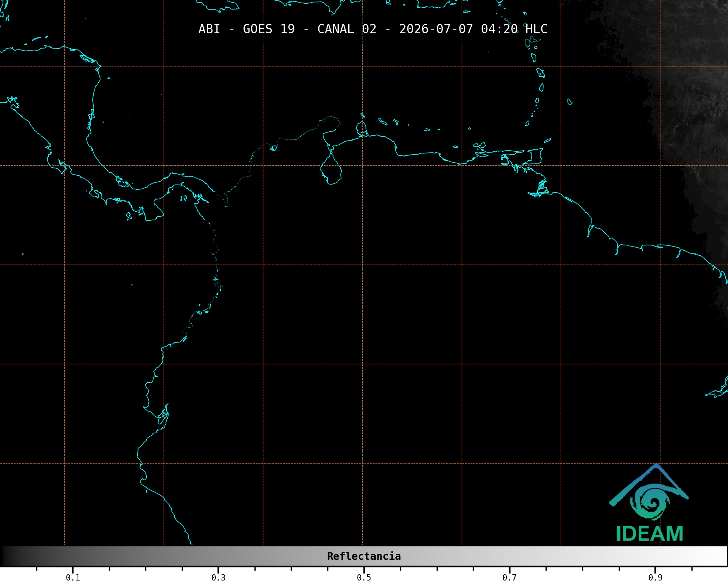Image resolution: width=728 pixels, height=582 pixels.
Task: Click the 0.3 tick label on colorbar
Action: tap(218, 577)
